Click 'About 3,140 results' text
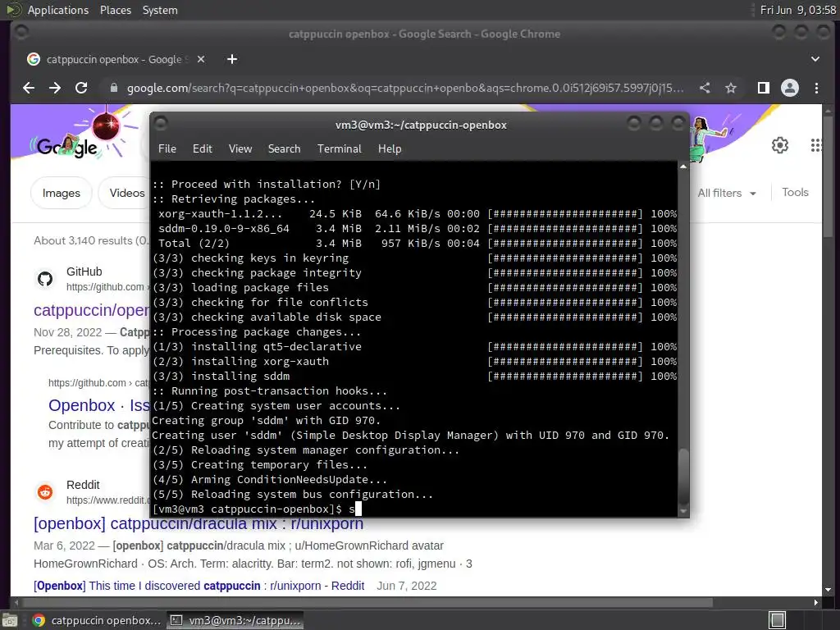This screenshot has height=630, width=840. [x=91, y=240]
